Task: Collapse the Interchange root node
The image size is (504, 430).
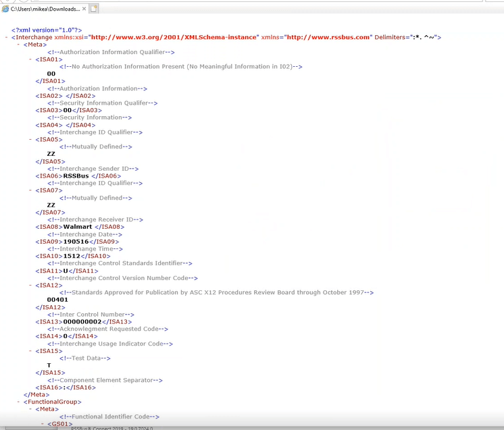Action: point(7,37)
